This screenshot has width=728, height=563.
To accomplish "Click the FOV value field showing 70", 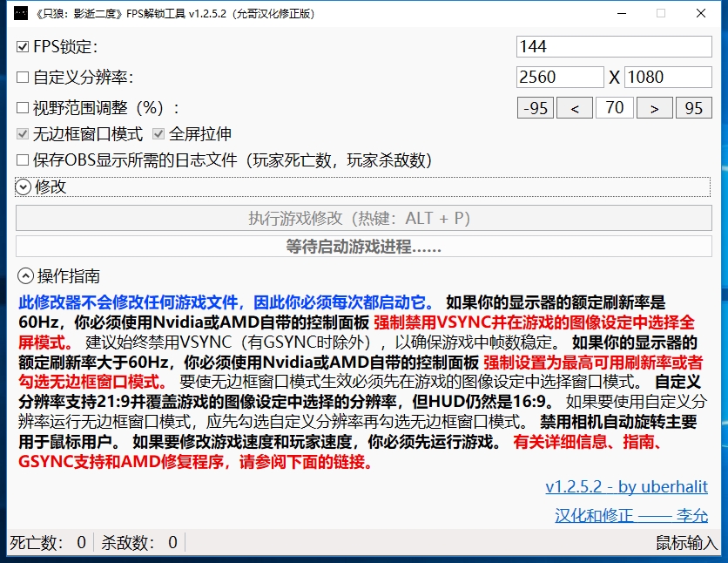I will coord(615,108).
